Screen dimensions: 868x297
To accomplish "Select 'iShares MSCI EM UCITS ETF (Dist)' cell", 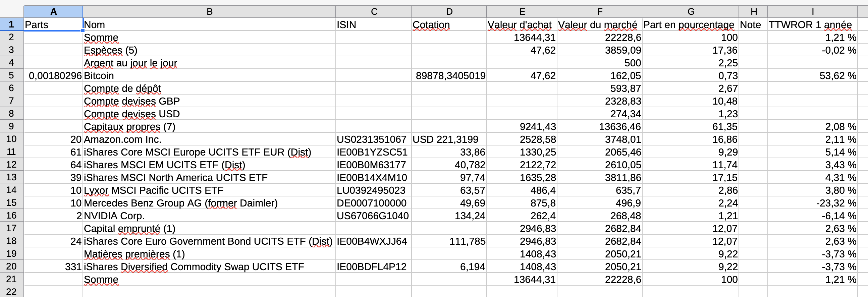I will [x=209, y=165].
